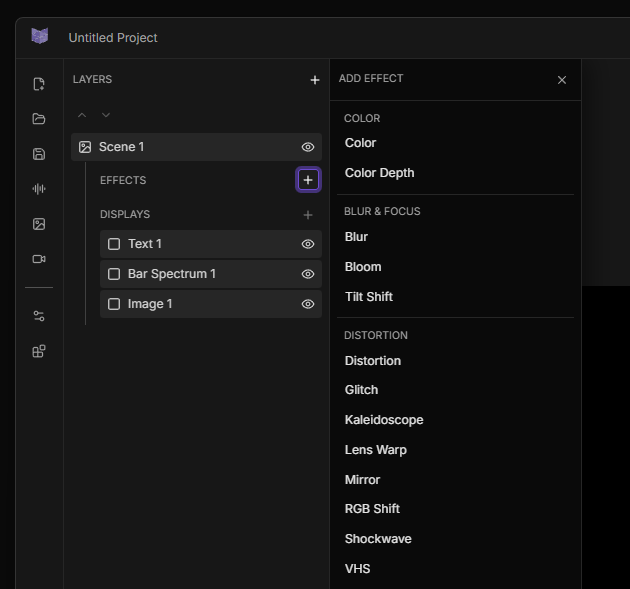
Task: Click the COLOR category heading
Action: tap(362, 118)
